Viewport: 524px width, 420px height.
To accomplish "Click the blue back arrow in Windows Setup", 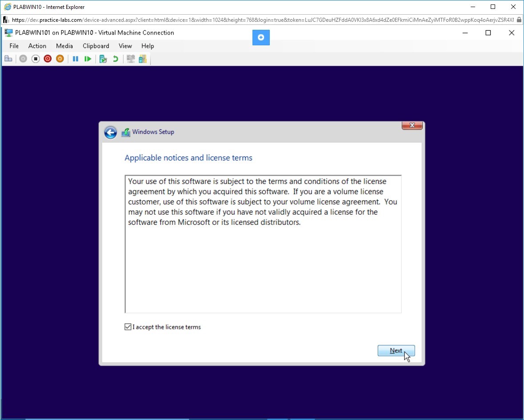I will point(110,132).
